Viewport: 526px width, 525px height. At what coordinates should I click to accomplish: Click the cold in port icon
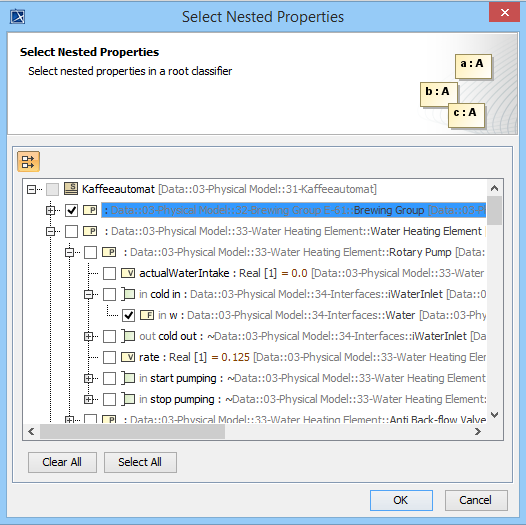pos(128,294)
